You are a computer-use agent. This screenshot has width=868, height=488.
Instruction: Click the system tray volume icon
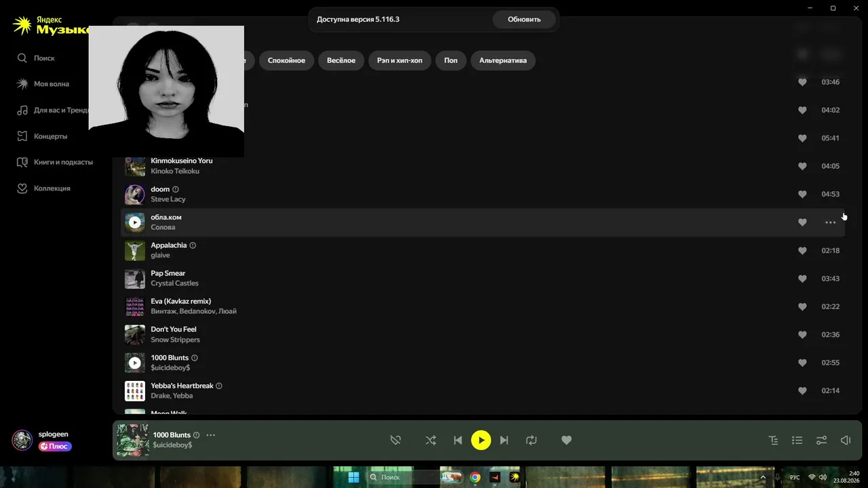point(823,477)
